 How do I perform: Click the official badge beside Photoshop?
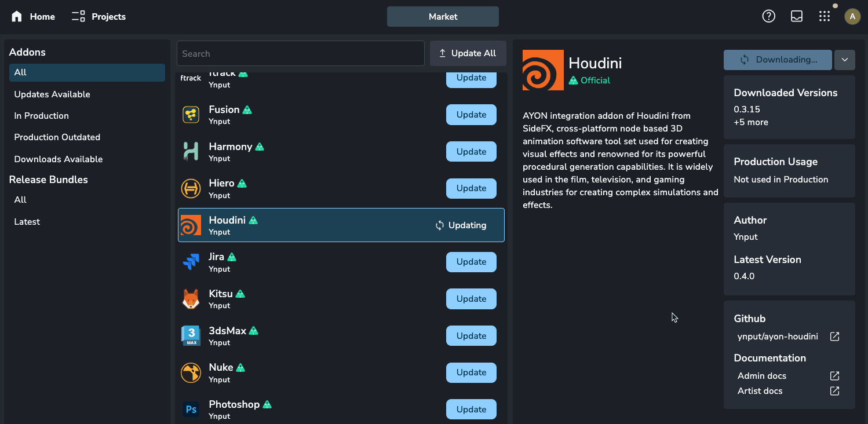click(267, 405)
